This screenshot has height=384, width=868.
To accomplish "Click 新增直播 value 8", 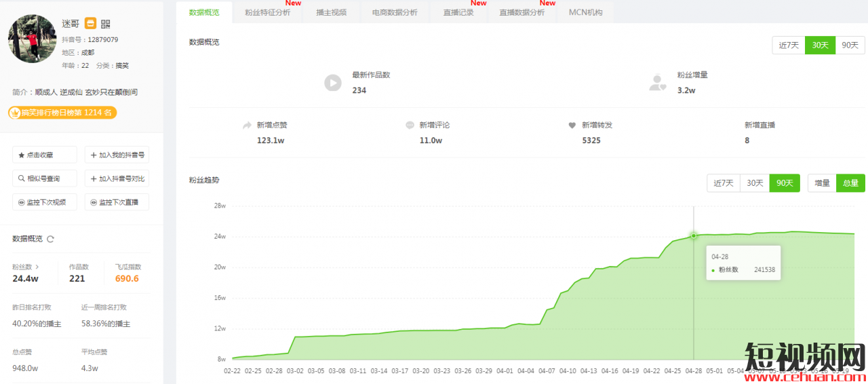I will 747,140.
